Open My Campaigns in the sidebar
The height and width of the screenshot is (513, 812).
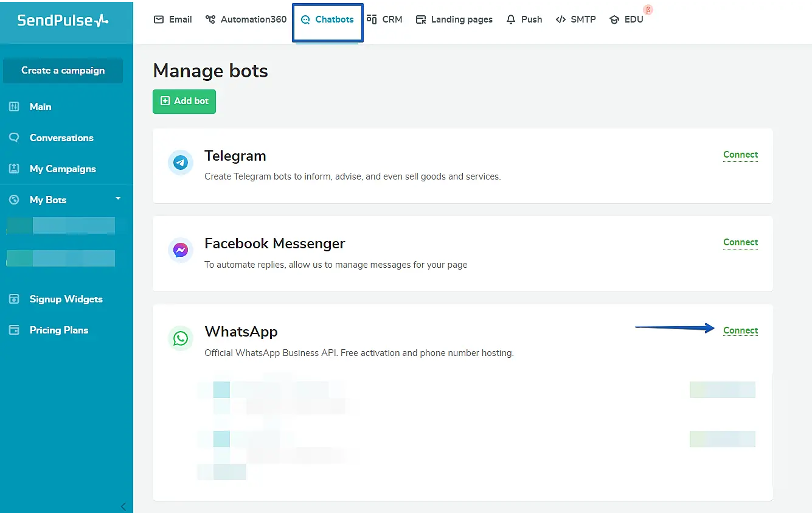point(62,169)
